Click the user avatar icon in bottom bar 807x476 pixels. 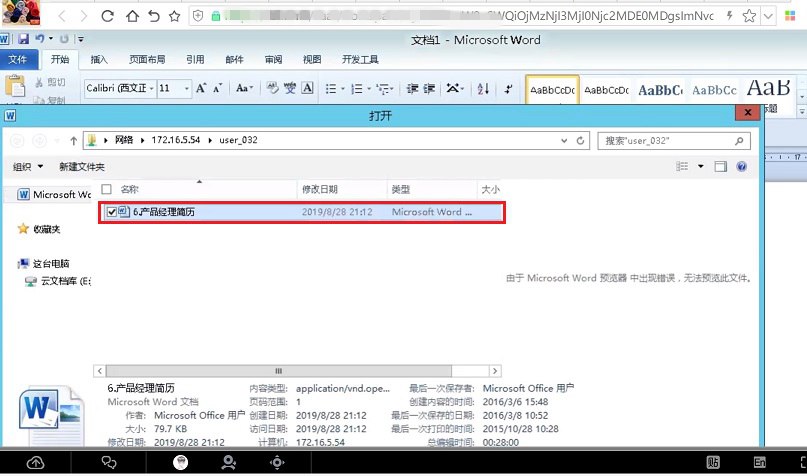pyautogui.click(x=181, y=463)
